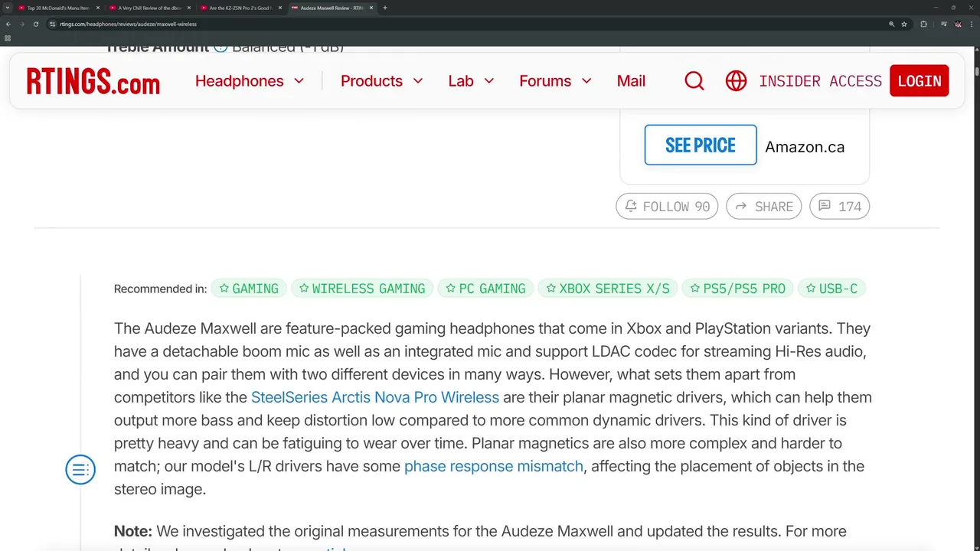Click the Amazon.ca retailer text
The image size is (980, 551).
805,147
